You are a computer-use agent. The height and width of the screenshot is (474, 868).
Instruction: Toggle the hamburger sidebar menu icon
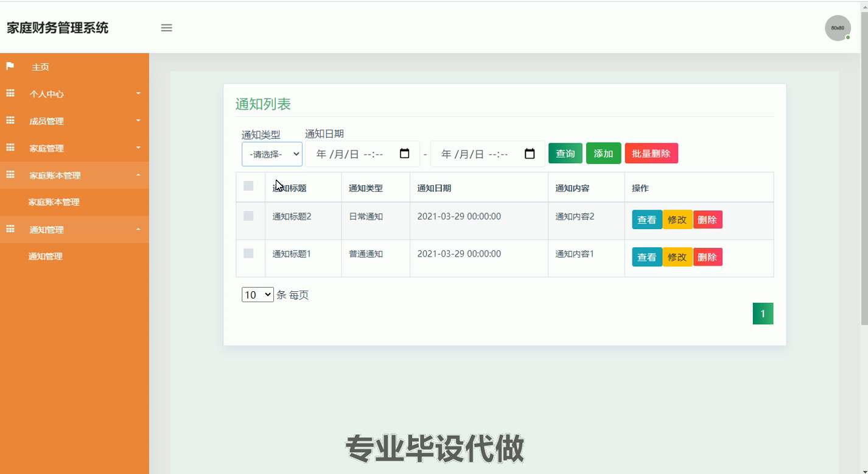(x=166, y=27)
